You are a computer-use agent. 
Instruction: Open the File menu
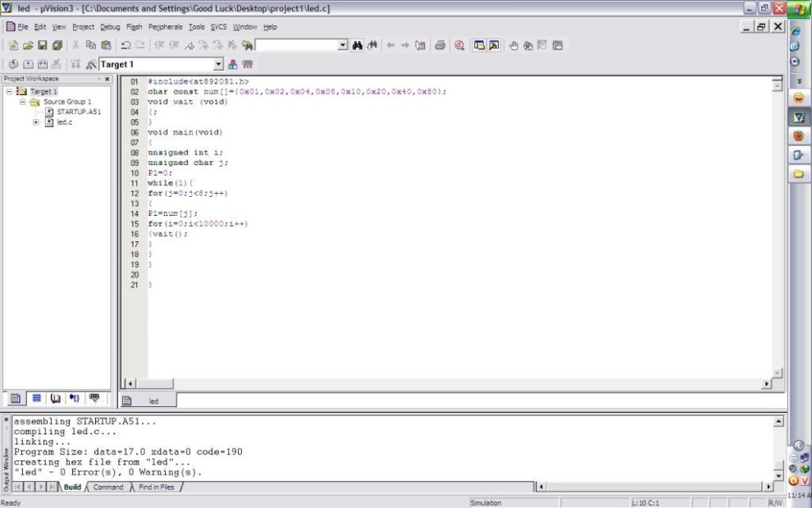(x=23, y=27)
